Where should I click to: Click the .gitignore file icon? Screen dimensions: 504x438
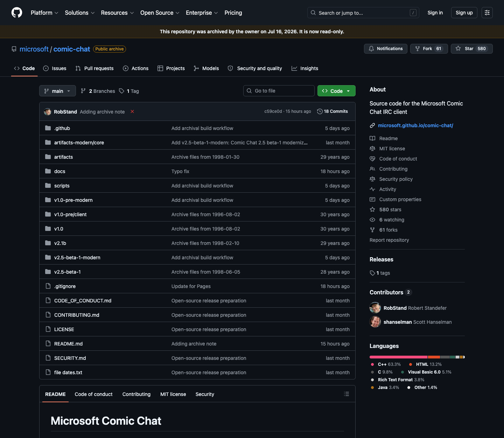pyautogui.click(x=48, y=286)
